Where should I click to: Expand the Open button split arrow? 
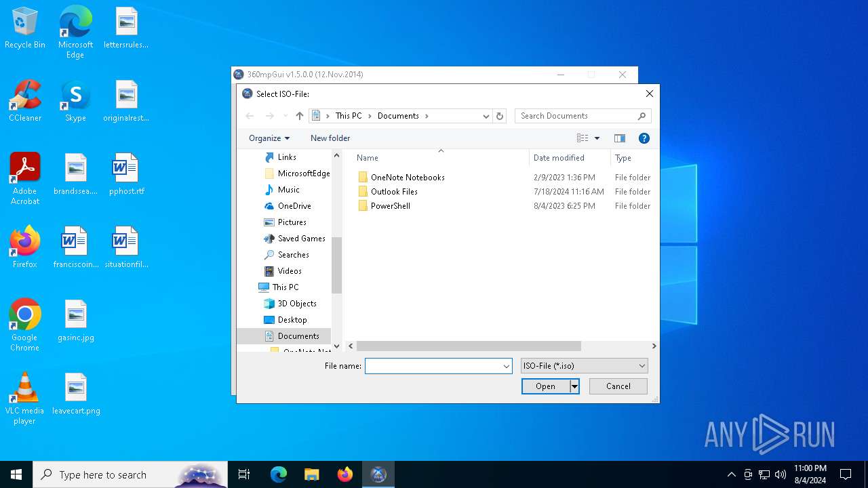tap(574, 386)
